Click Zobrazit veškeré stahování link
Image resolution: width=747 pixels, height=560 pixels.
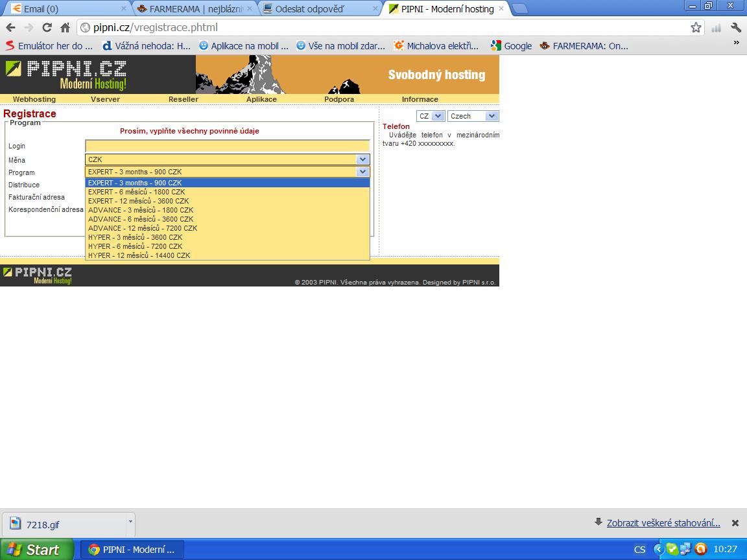tap(663, 523)
